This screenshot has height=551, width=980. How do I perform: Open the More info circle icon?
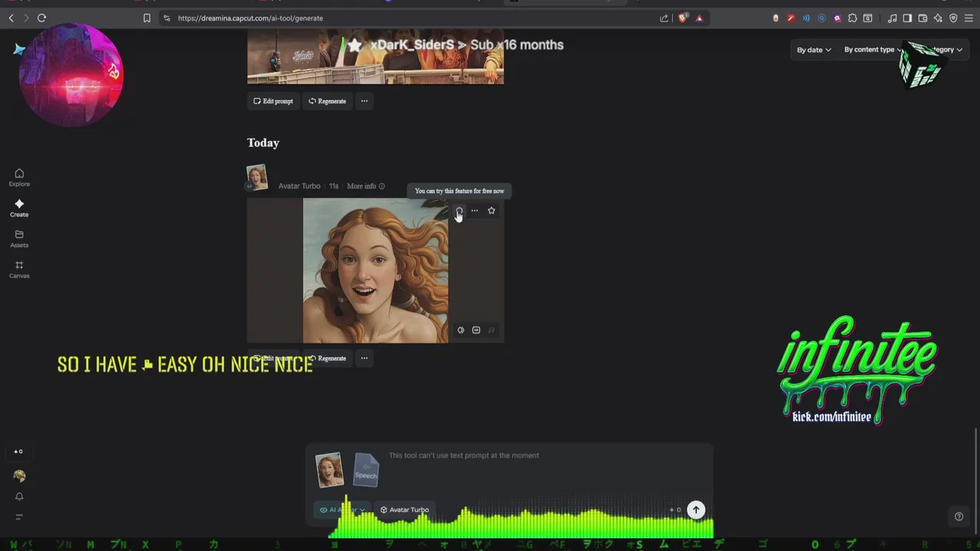click(x=382, y=186)
